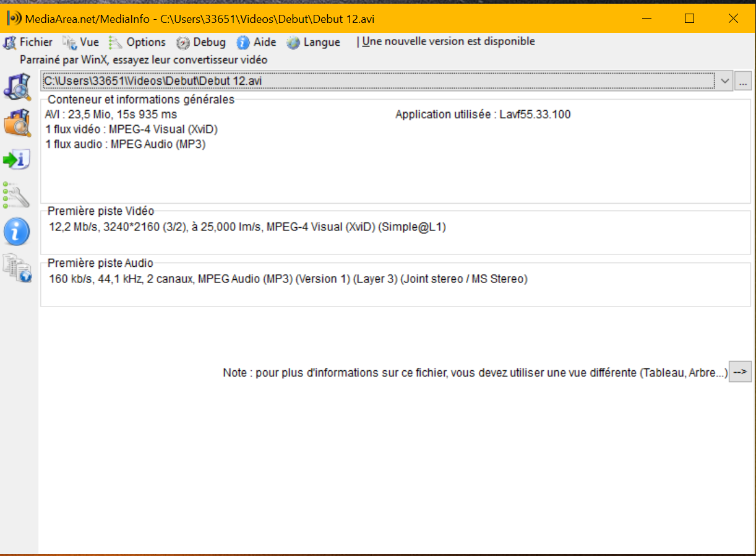Click '1 flux audio : MPEG Audio (MP3)' text
Image resolution: width=756 pixels, height=556 pixels.
pyautogui.click(x=126, y=144)
